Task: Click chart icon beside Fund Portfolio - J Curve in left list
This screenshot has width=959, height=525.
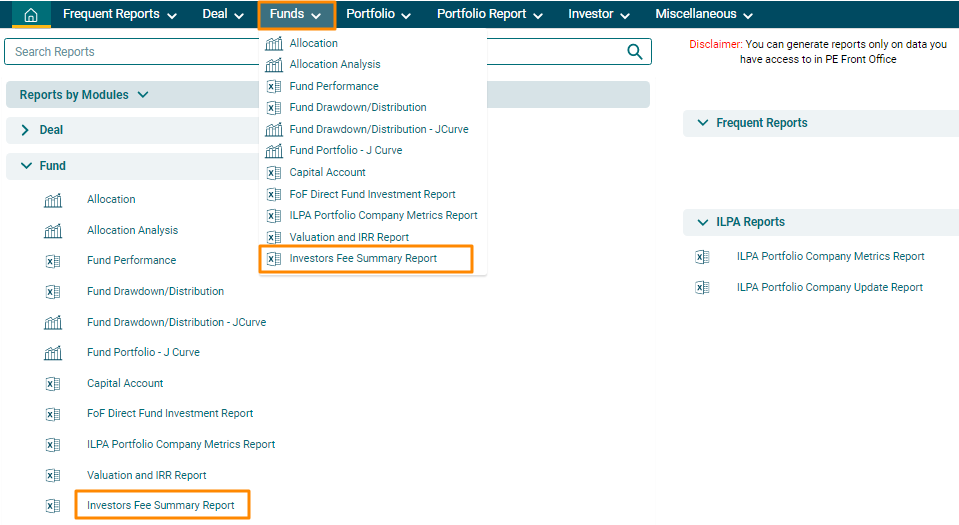Action: [x=53, y=353]
